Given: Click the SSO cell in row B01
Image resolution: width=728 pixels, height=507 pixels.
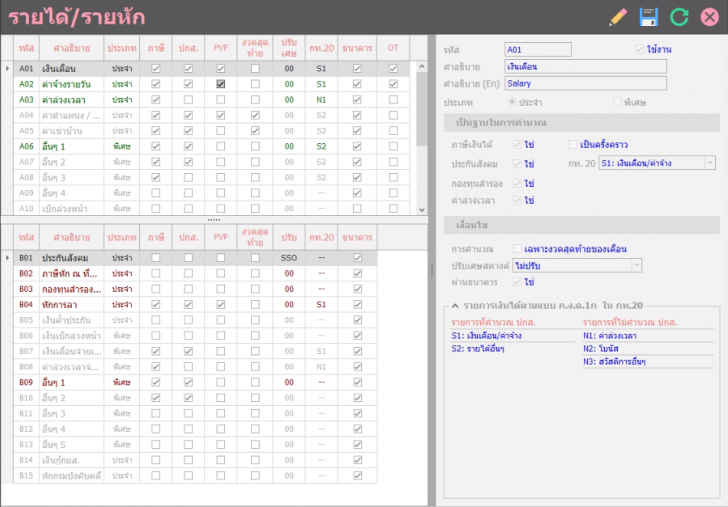Looking at the screenshot, I should click(289, 258).
